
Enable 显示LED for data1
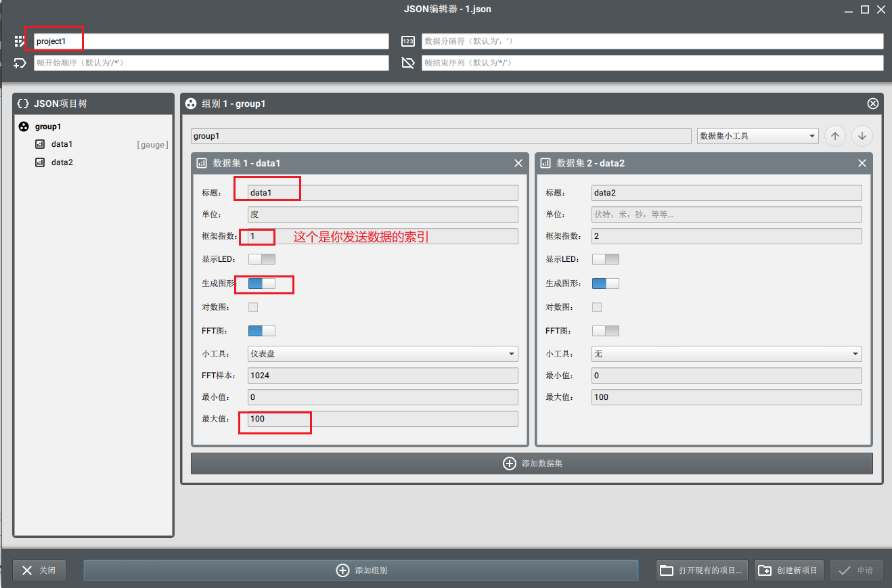tap(263, 258)
